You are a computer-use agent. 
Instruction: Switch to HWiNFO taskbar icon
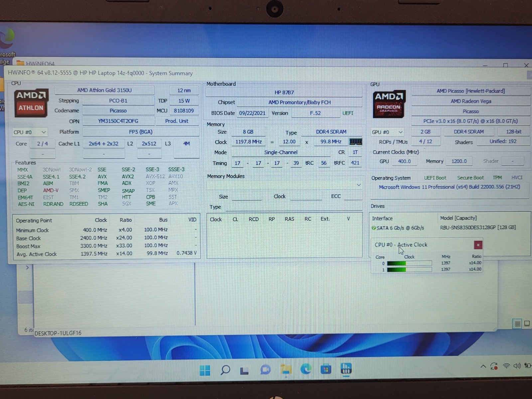click(x=346, y=368)
